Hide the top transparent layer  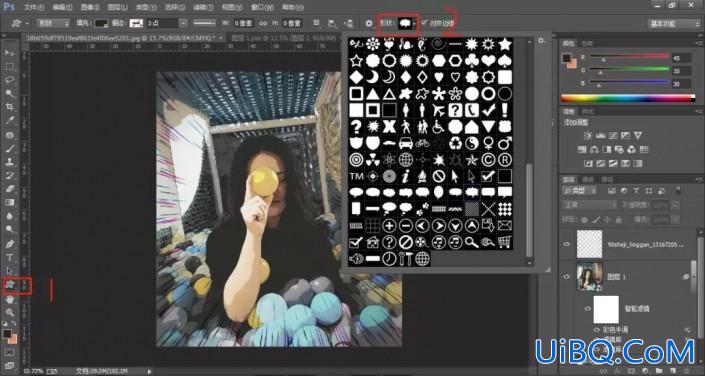pos(567,244)
